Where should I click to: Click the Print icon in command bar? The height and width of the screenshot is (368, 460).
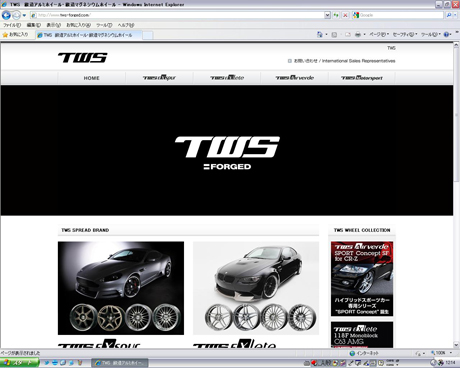tap(358, 34)
